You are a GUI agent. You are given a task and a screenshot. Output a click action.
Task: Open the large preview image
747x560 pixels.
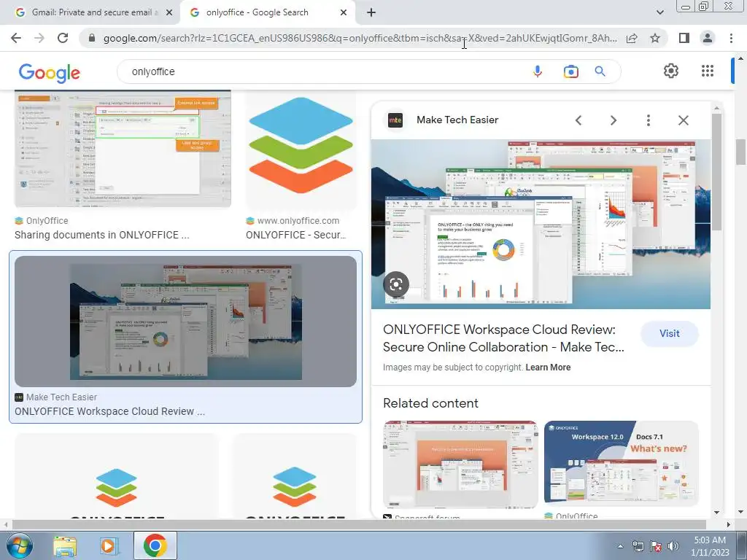[x=541, y=225]
